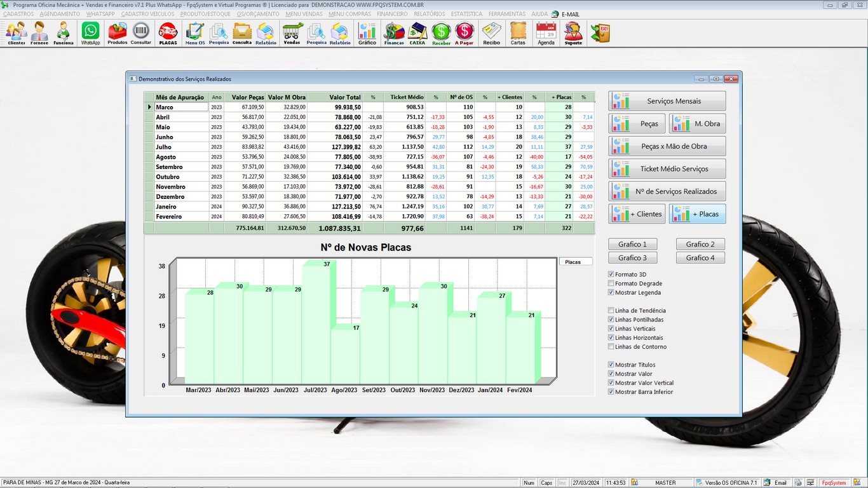Screen dimensions: 868x488
Task: Expand the CADASTROS menu
Action: click(x=18, y=14)
